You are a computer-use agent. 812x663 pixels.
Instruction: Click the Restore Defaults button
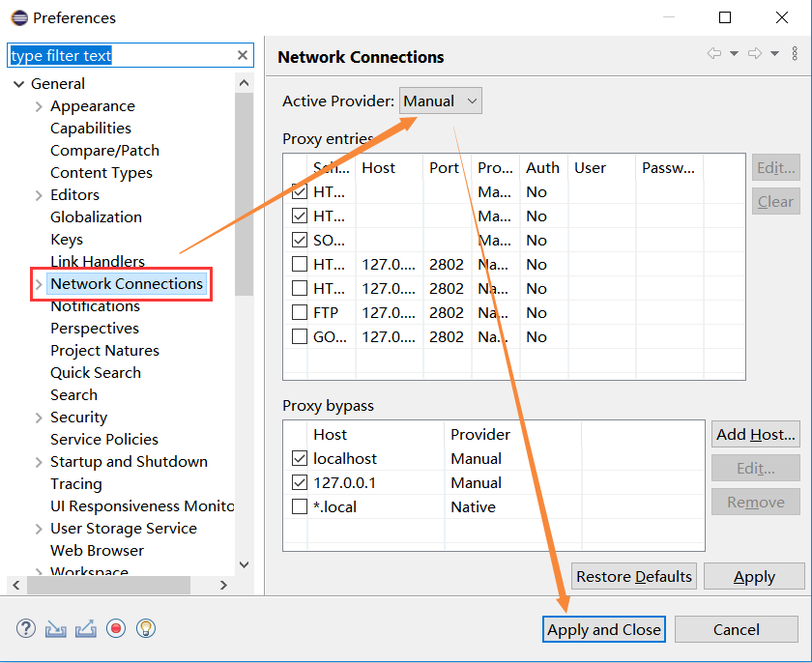point(633,576)
